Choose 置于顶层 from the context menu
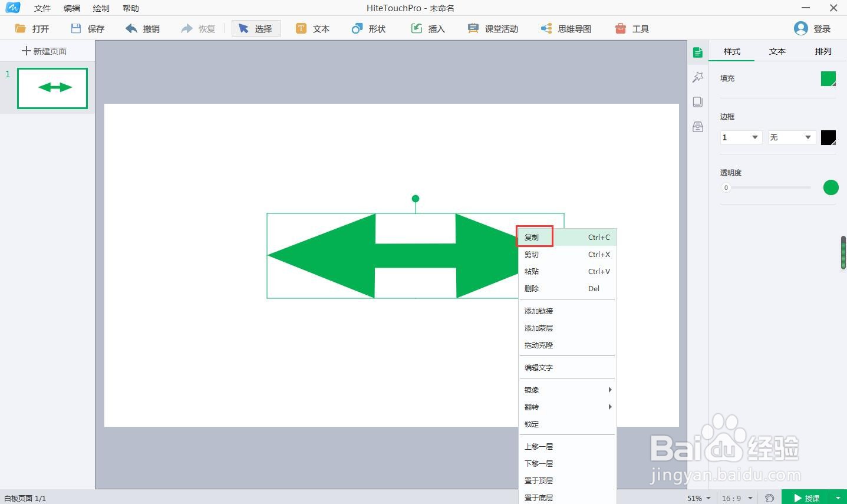This screenshot has height=504, width=847. pyautogui.click(x=568, y=480)
